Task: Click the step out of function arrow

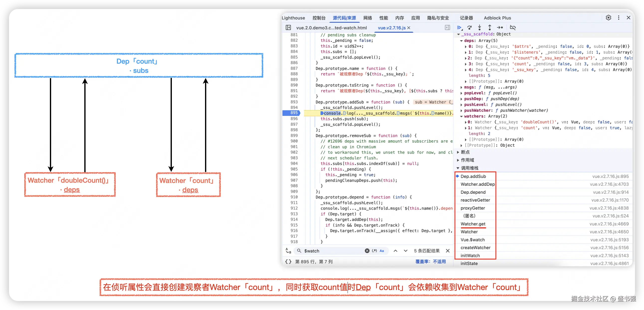Action: pos(490,27)
